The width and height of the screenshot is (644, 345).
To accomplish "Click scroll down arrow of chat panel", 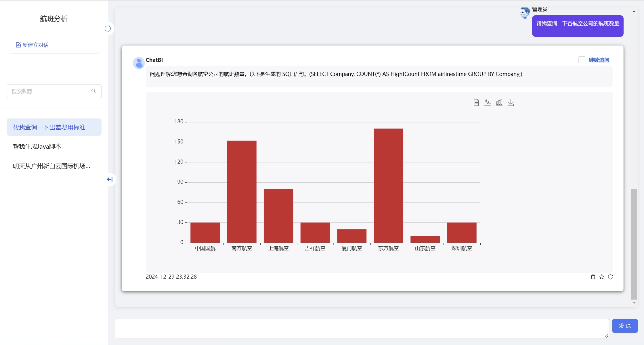I will (634, 303).
